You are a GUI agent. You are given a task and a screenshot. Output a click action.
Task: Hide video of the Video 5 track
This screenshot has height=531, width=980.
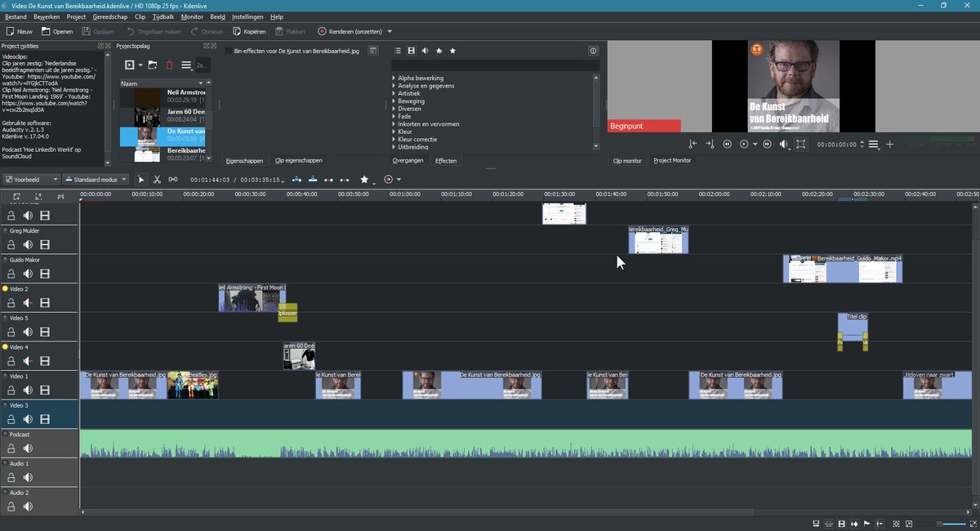click(45, 332)
